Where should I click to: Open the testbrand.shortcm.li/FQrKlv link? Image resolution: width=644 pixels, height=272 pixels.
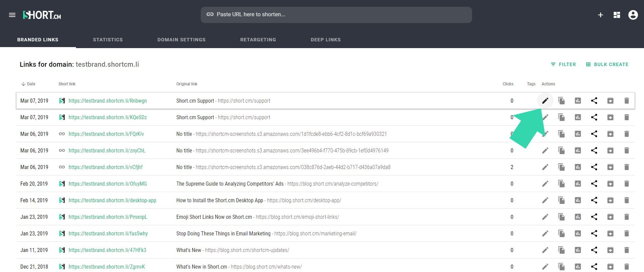pos(106,134)
